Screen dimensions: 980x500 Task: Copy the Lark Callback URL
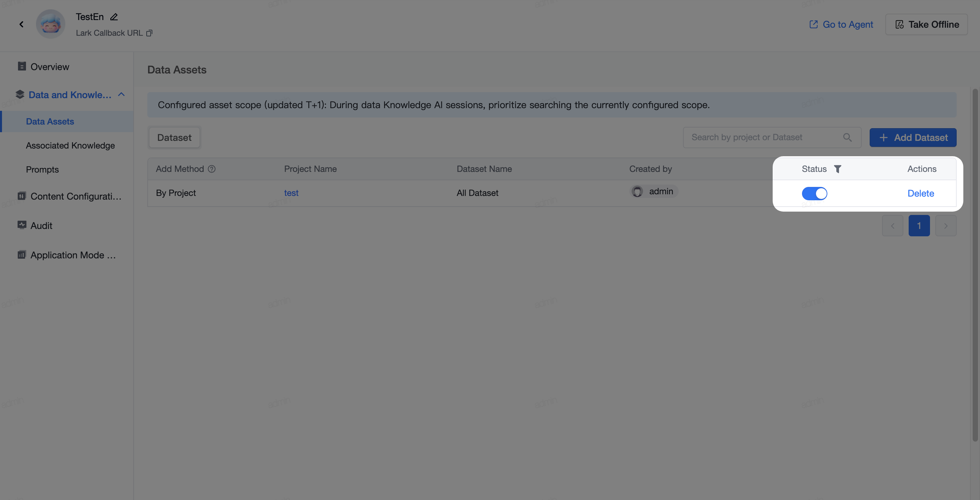tap(149, 33)
